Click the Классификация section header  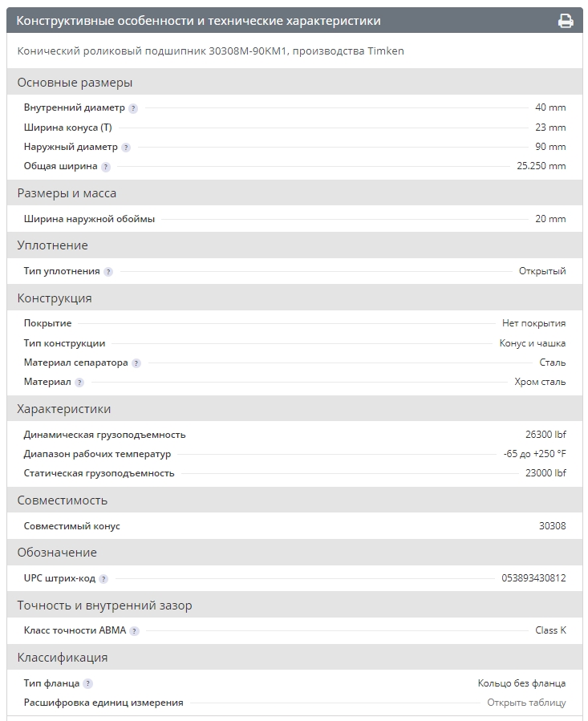63,658
